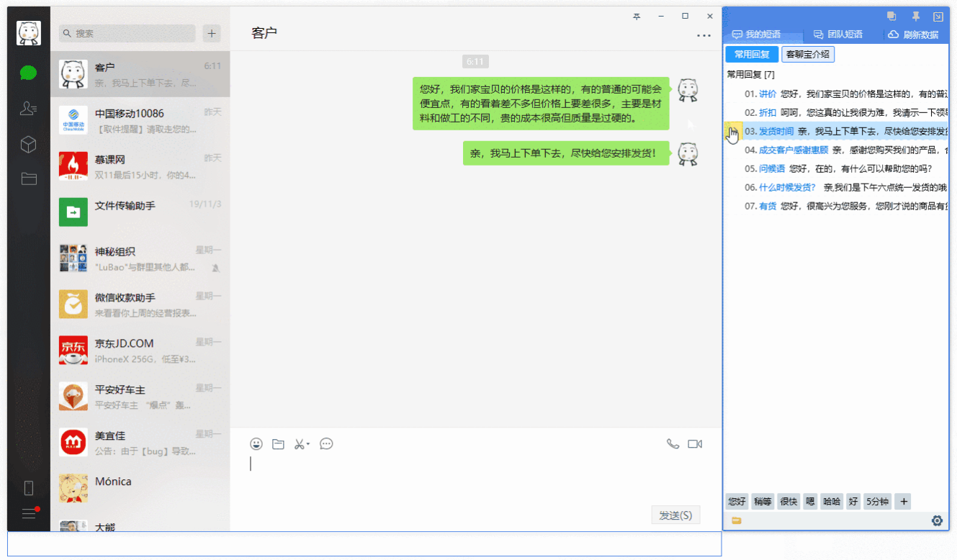957x560 pixels.
Task: Open the 微信收款助手 conversation
Action: 140,304
